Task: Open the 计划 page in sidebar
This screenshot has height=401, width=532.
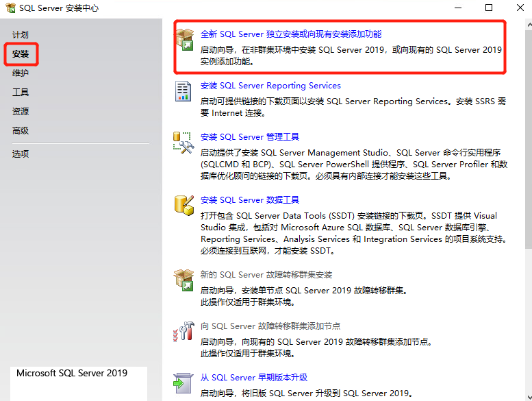Action: coord(21,35)
